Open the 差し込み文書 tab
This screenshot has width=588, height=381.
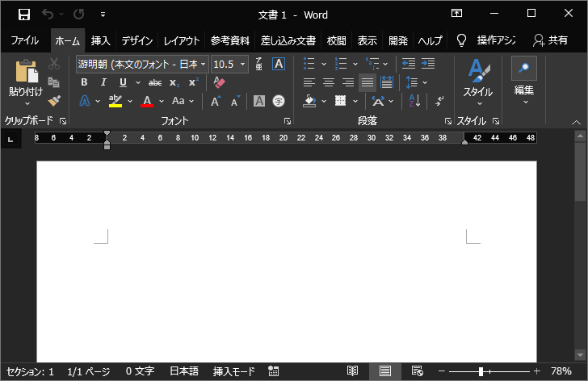coord(288,40)
